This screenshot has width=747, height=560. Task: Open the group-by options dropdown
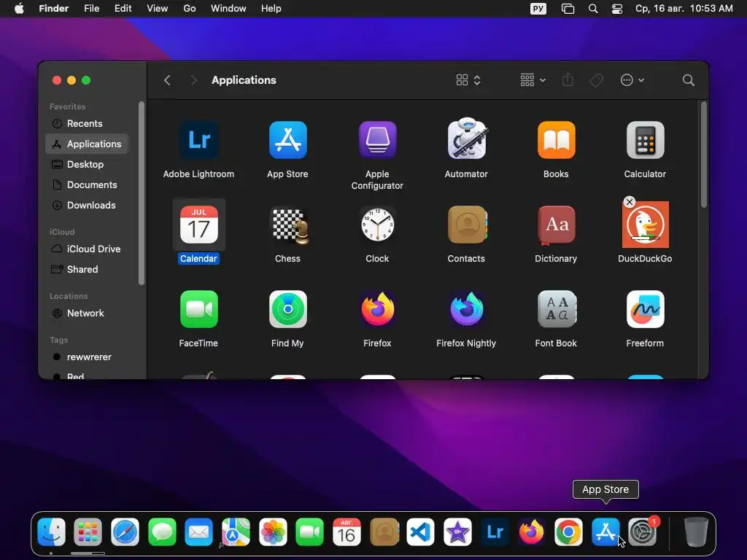pos(533,80)
